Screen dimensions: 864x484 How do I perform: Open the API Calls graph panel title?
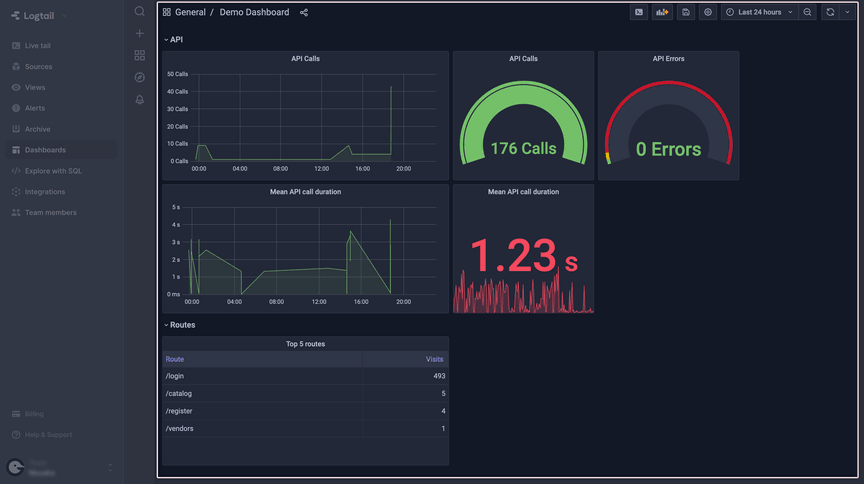305,58
